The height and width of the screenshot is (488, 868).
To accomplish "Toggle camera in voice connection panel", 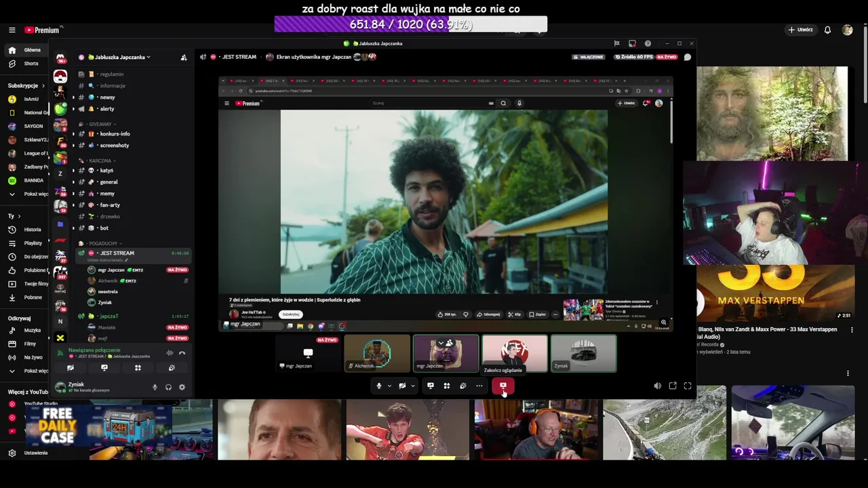I will [x=71, y=368].
